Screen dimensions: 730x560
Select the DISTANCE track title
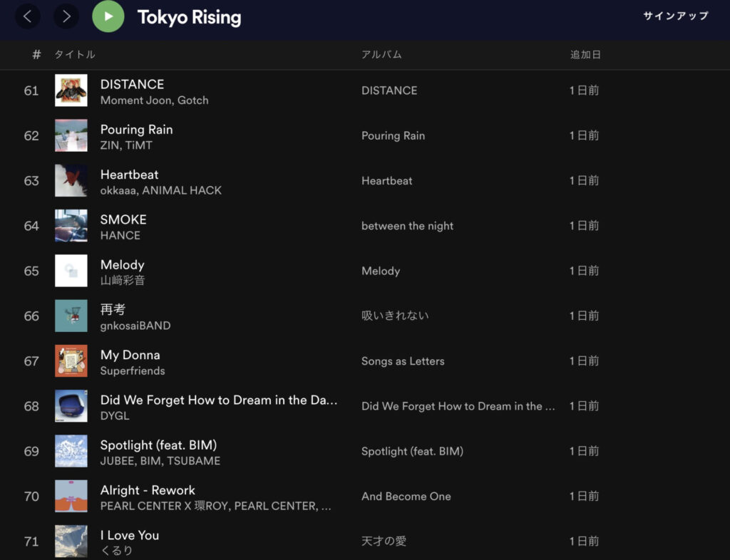click(x=132, y=84)
